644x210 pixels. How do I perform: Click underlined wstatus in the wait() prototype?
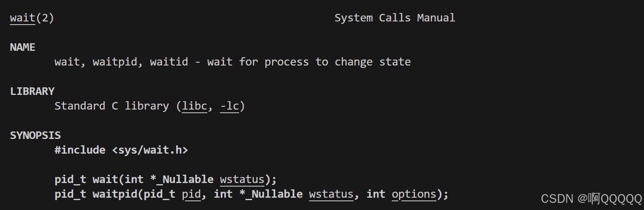click(x=242, y=179)
